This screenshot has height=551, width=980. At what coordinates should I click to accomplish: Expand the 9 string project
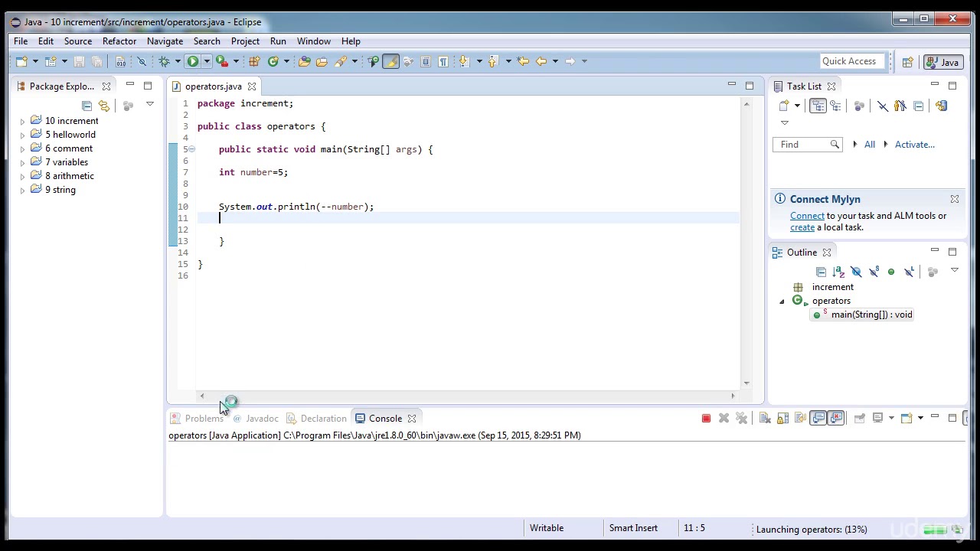[x=23, y=190]
